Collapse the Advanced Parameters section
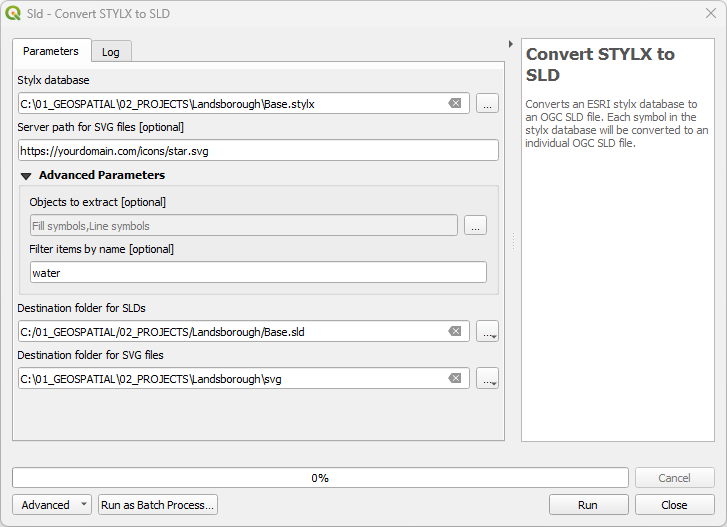 click(26, 176)
